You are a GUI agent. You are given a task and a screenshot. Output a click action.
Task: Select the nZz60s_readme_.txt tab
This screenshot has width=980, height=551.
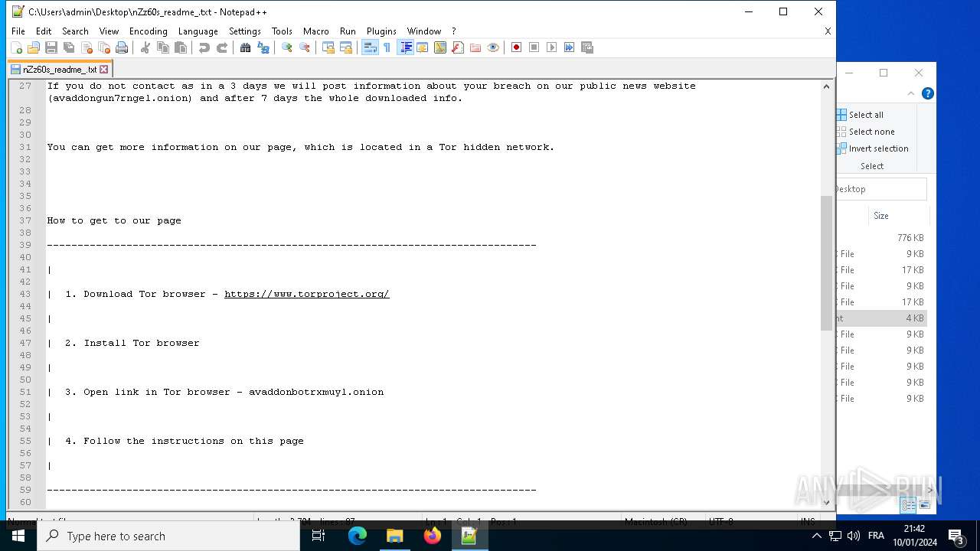[x=60, y=69]
